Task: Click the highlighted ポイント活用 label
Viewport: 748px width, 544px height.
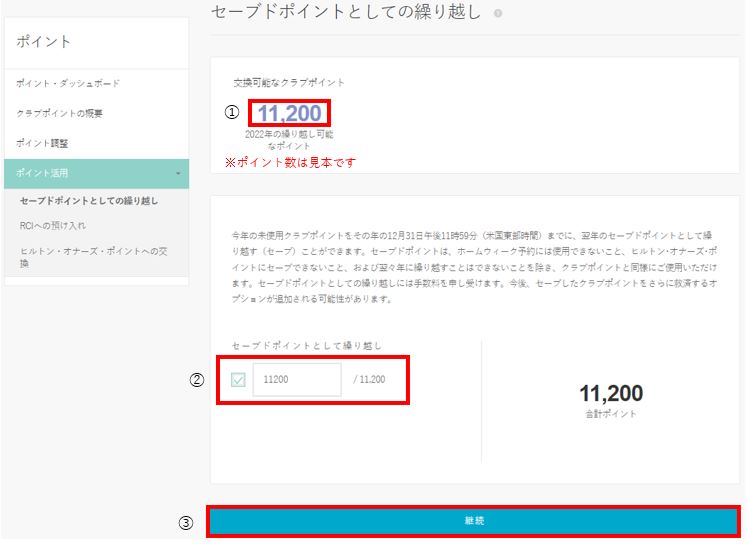Action: 42,174
